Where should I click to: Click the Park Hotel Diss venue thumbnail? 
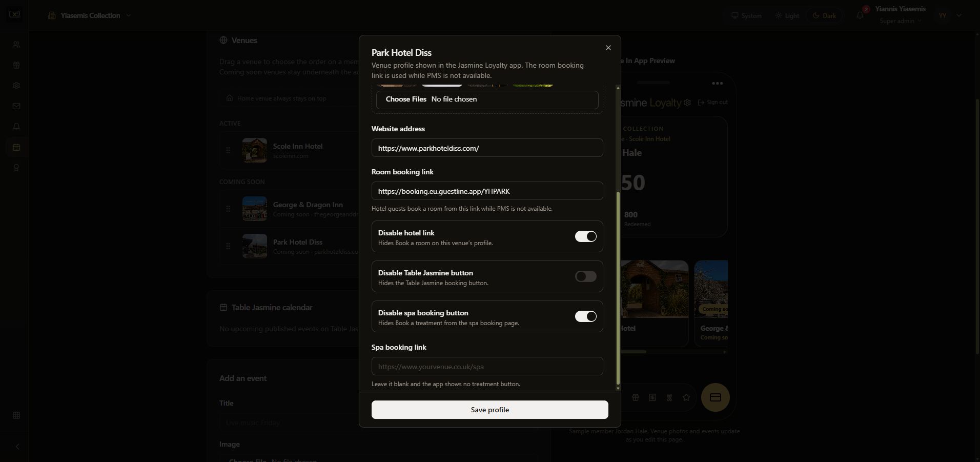255,246
